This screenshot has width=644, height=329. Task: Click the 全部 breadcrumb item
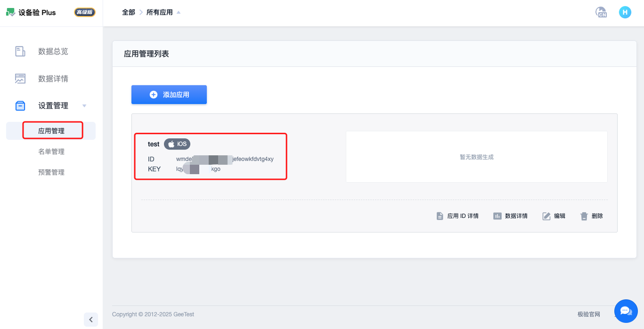click(128, 12)
